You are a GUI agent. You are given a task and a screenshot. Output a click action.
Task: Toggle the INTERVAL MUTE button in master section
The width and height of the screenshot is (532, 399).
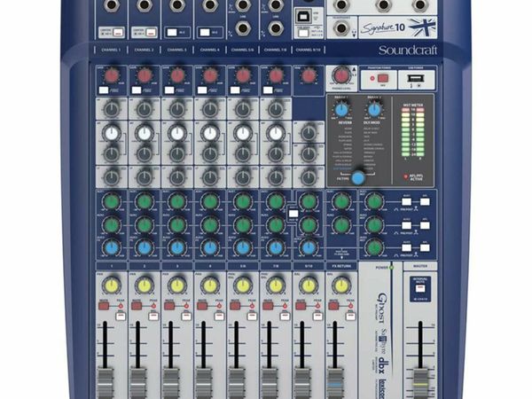coord(420,289)
